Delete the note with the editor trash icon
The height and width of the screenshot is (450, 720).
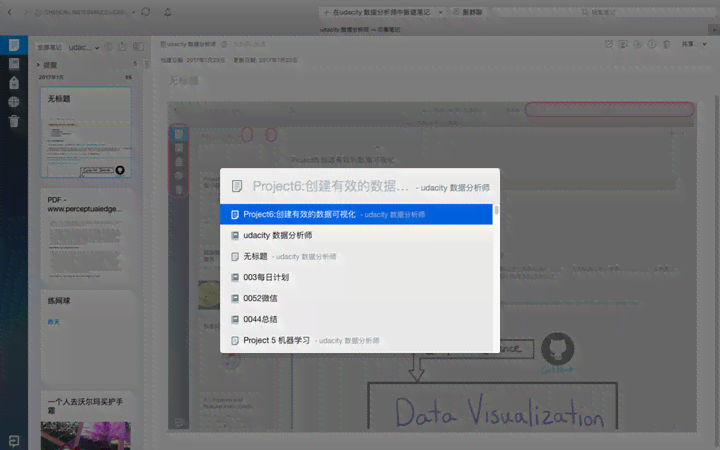667,44
